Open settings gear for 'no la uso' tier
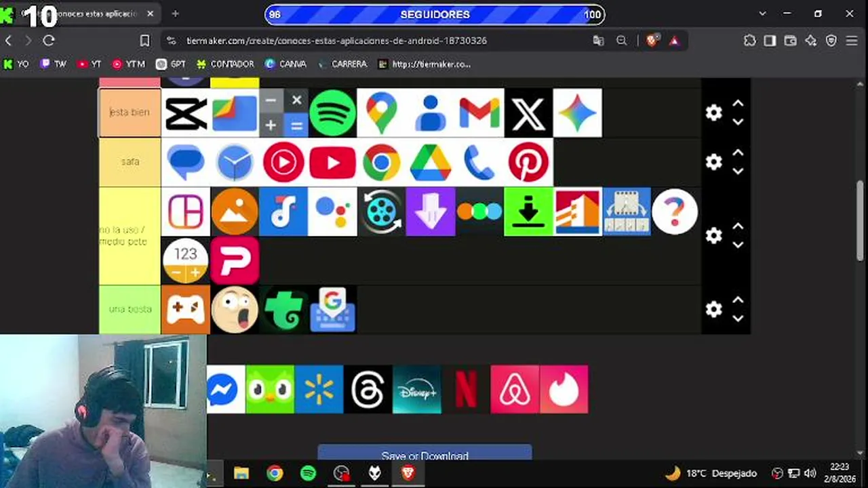Viewport: 868px width, 488px height. (x=713, y=236)
